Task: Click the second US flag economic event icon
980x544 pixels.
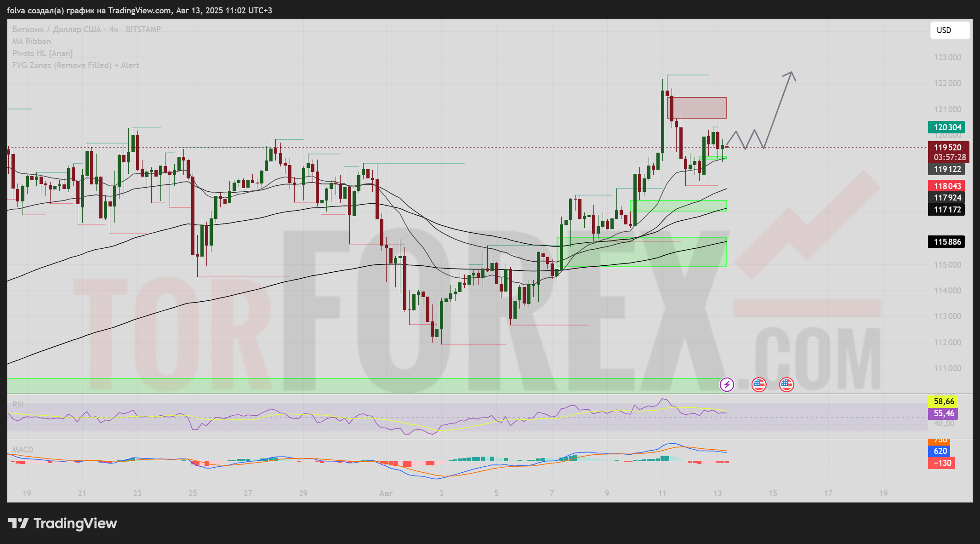Action: pyautogui.click(x=786, y=384)
